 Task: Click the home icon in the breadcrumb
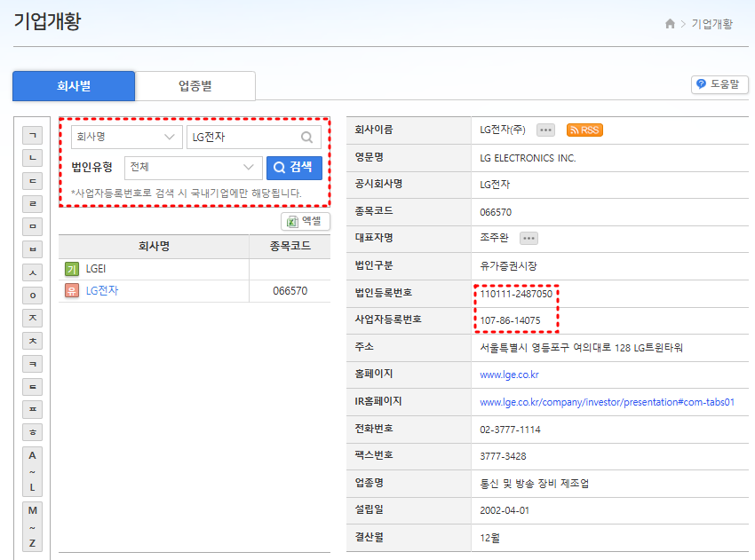point(670,24)
